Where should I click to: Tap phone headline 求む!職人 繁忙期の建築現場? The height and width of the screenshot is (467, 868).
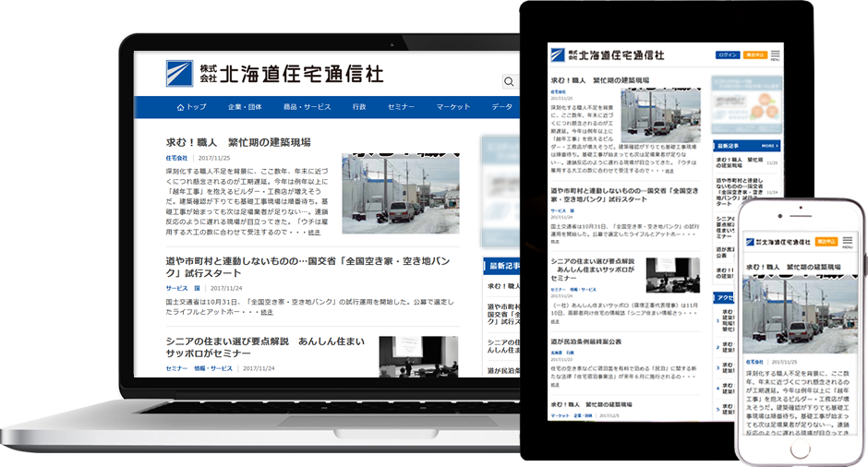[793, 267]
